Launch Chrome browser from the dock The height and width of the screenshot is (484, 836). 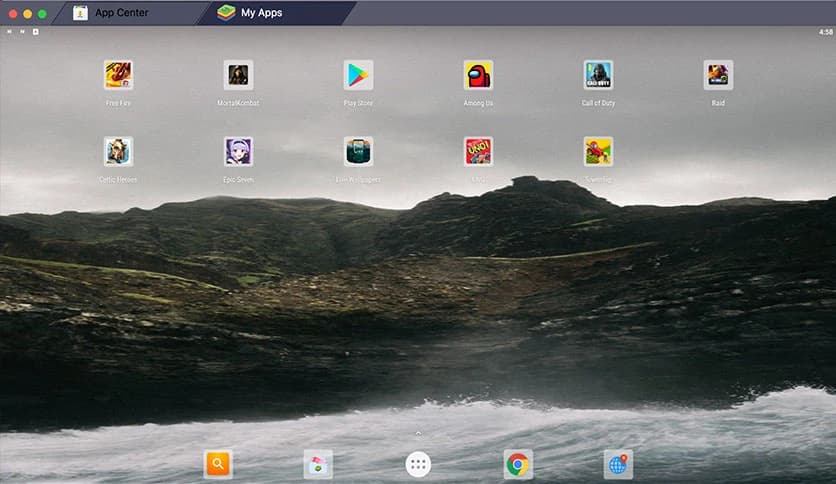(x=518, y=464)
